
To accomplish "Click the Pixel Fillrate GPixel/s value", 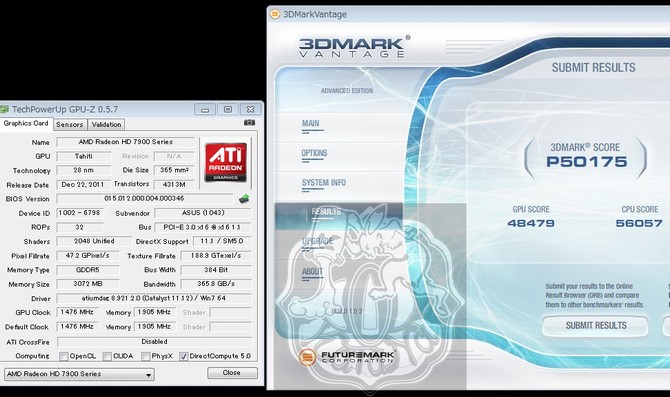I will point(88,256).
